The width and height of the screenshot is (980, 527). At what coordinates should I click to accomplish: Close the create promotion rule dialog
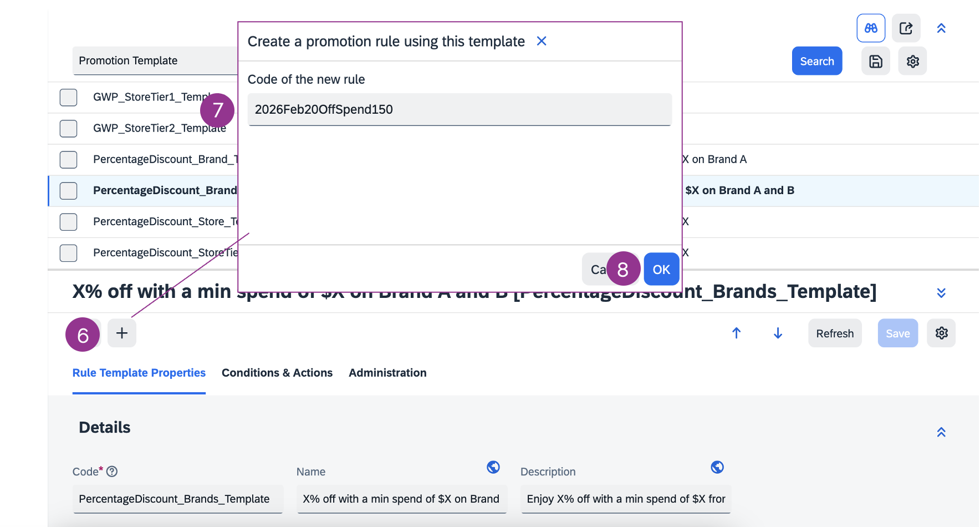click(542, 41)
